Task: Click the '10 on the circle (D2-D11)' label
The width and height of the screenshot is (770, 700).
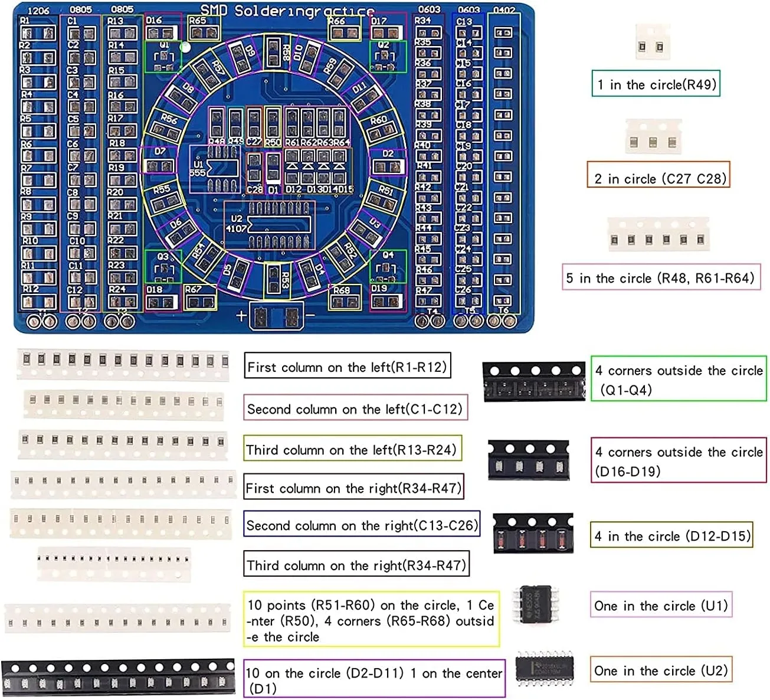Action: point(375,679)
